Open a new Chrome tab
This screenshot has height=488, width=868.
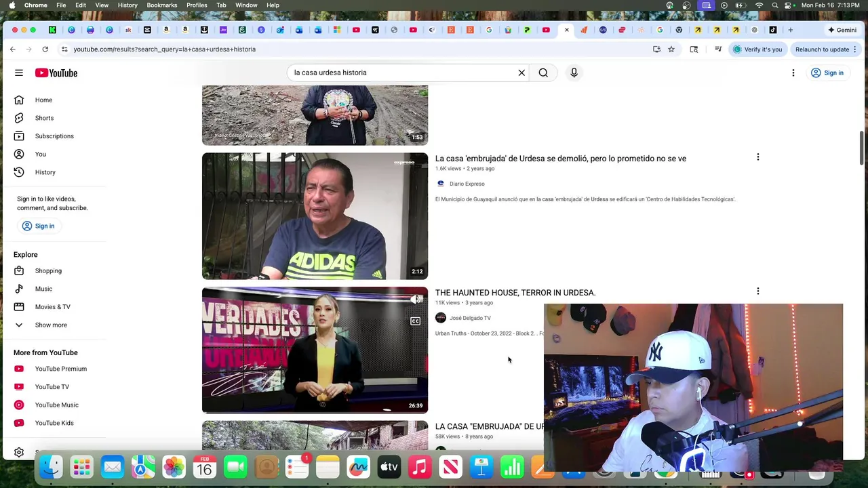click(x=790, y=30)
